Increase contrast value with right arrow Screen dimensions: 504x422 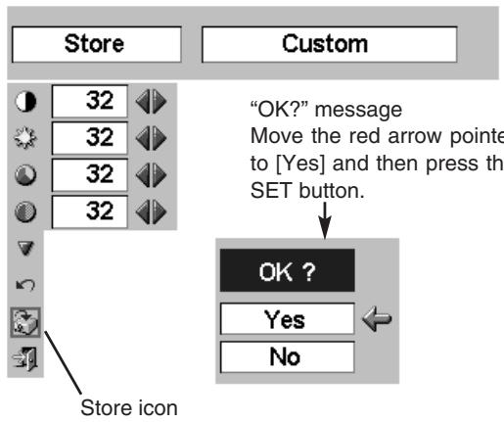[x=160, y=102]
